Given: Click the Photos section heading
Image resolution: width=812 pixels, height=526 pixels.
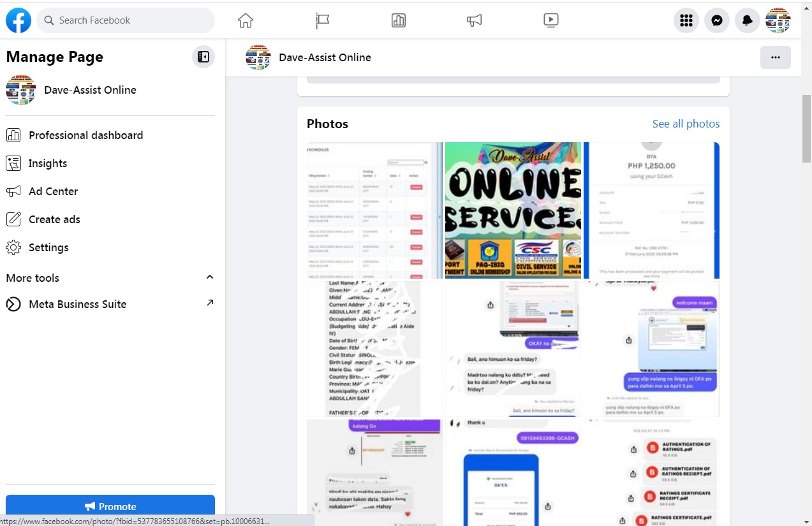Looking at the screenshot, I should tap(327, 124).
